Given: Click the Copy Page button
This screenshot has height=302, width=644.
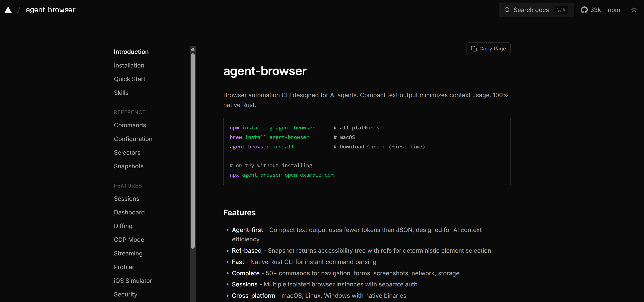Looking at the screenshot, I should pos(488,49).
